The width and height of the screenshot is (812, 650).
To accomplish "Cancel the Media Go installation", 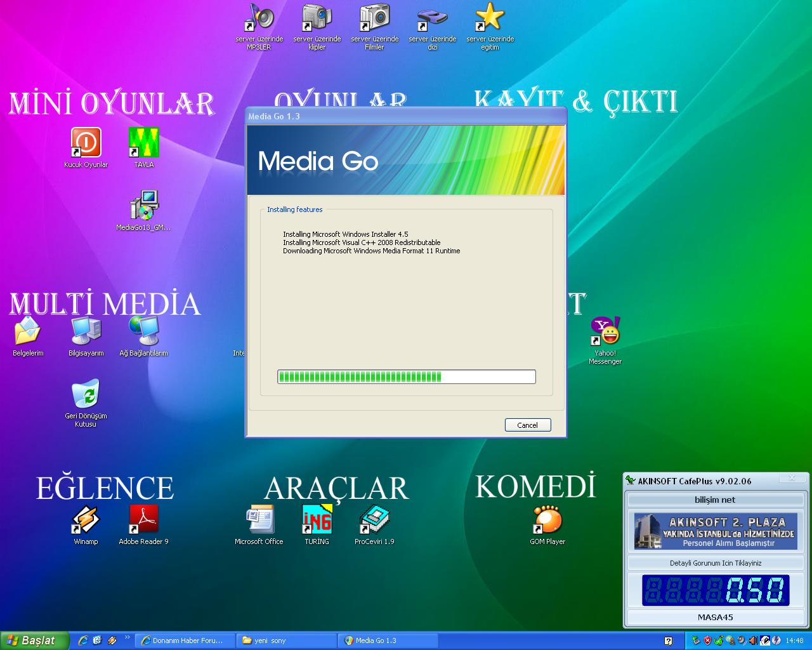I will (528, 425).
